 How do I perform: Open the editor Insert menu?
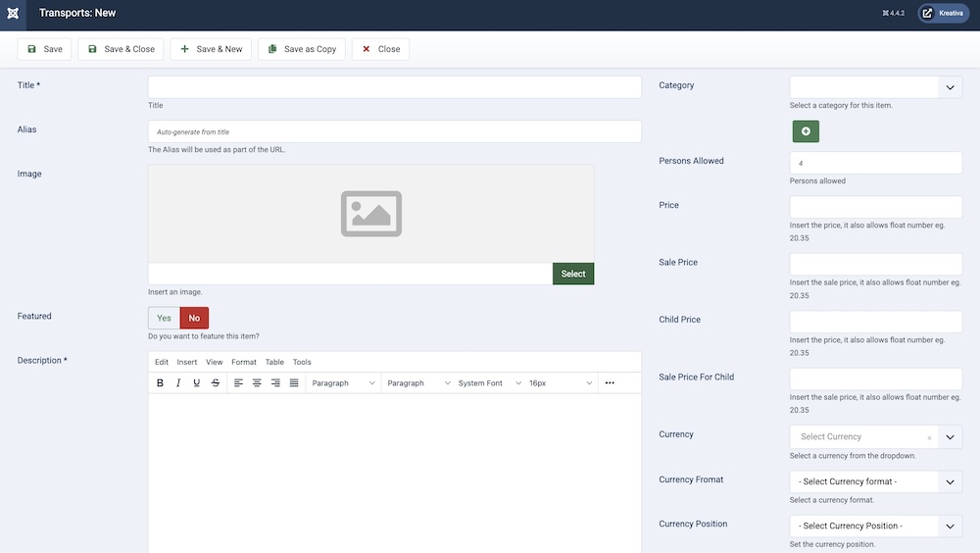coord(186,362)
